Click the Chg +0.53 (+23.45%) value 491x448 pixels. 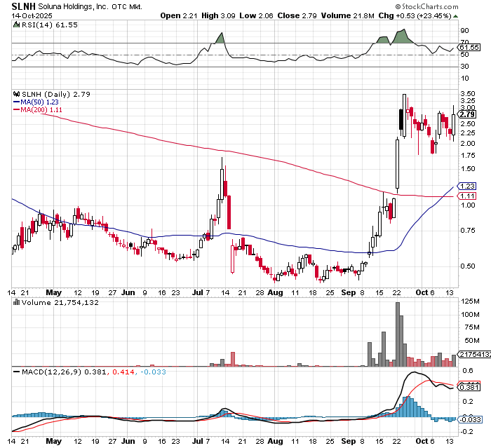(415, 15)
